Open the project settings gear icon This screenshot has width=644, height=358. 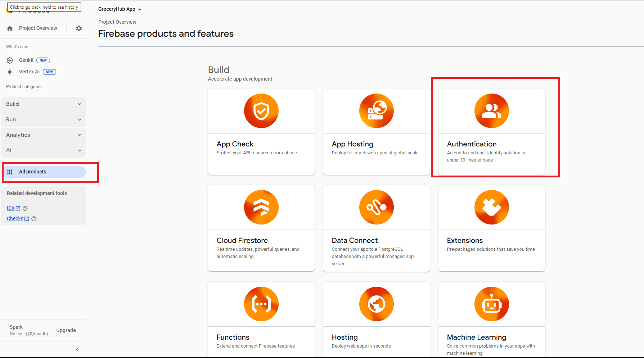79,28
